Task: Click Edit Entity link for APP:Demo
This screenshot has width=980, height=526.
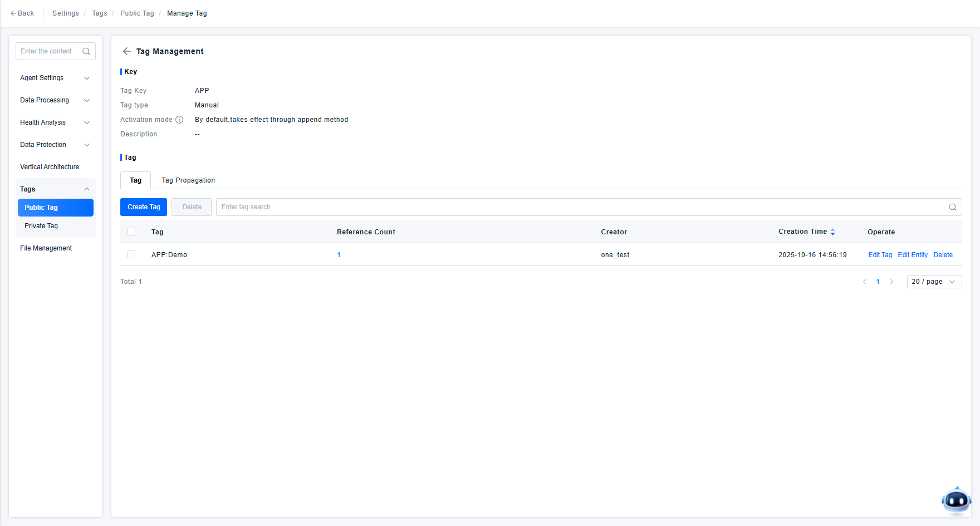Action: (x=913, y=255)
